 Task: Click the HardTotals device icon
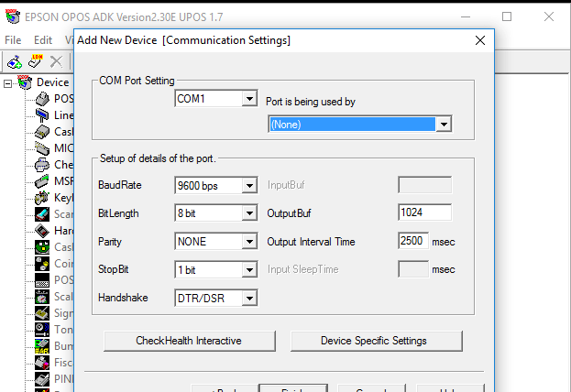tap(41, 231)
